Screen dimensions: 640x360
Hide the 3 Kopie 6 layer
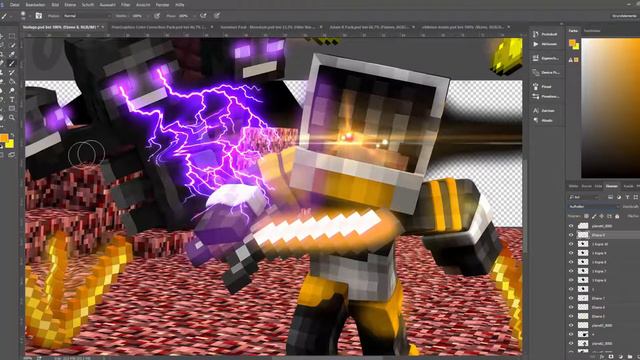[x=571, y=280]
